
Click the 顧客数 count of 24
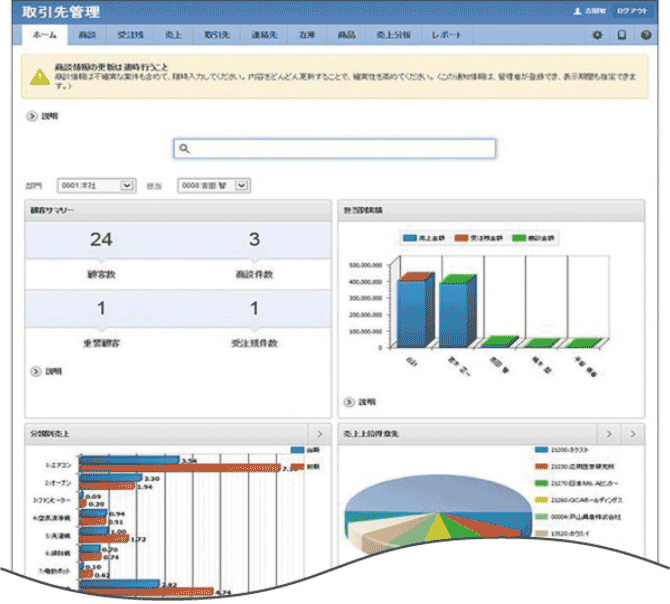102,240
